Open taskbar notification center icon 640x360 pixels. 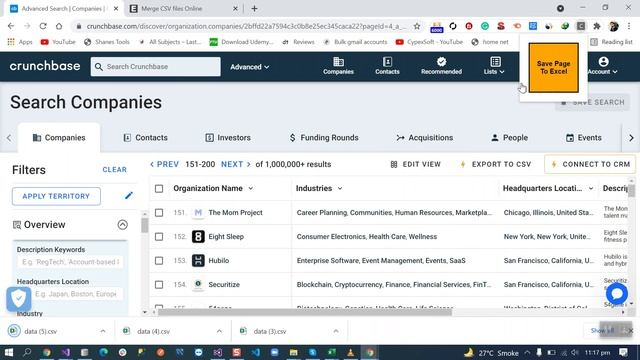623,352
